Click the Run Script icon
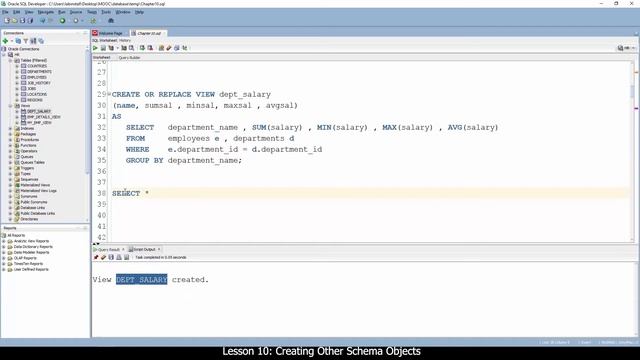Screen dimensions: 640x360 103,48
